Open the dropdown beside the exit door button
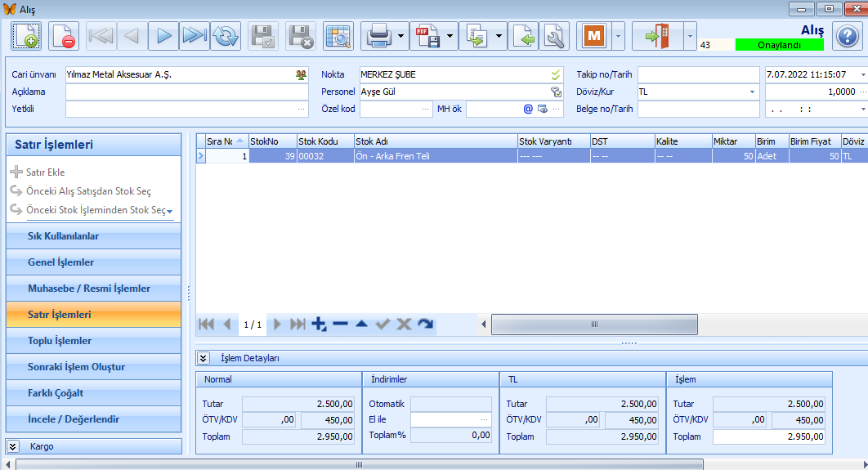 [x=690, y=37]
